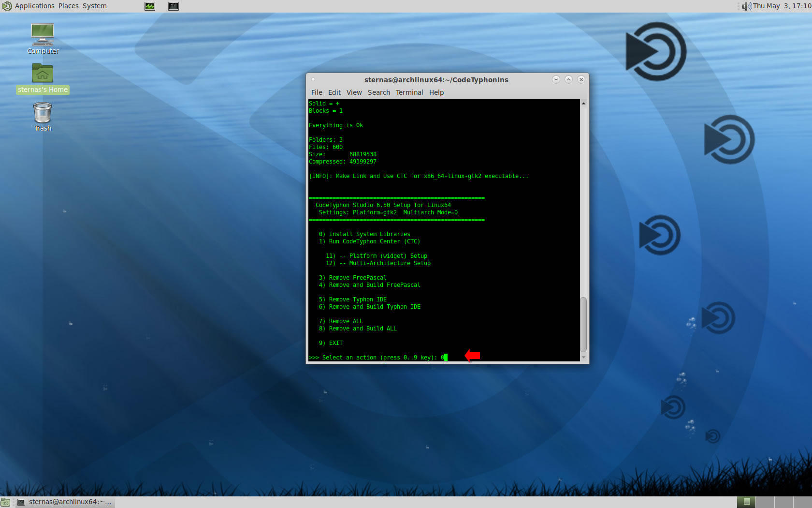Viewport: 812px width, 508px height.
Task: Click the 'Size: 68819538' output line
Action: 343,154
